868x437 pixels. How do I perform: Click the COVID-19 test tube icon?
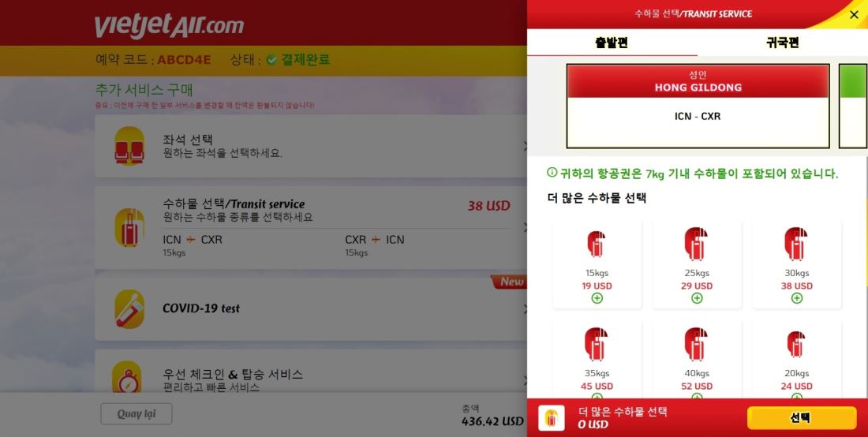[129, 308]
